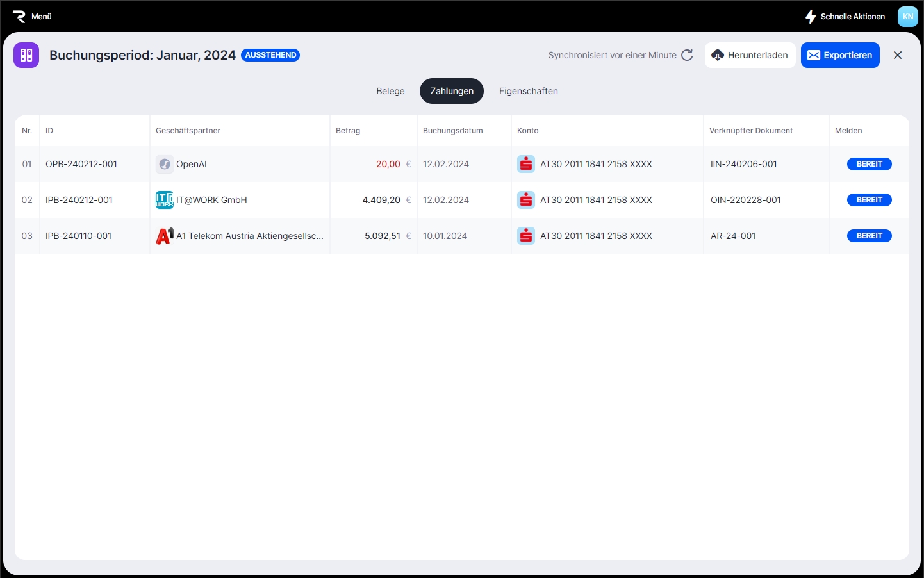The image size is (924, 578).
Task: Switch to the Eigenschaften tab
Action: pos(528,91)
